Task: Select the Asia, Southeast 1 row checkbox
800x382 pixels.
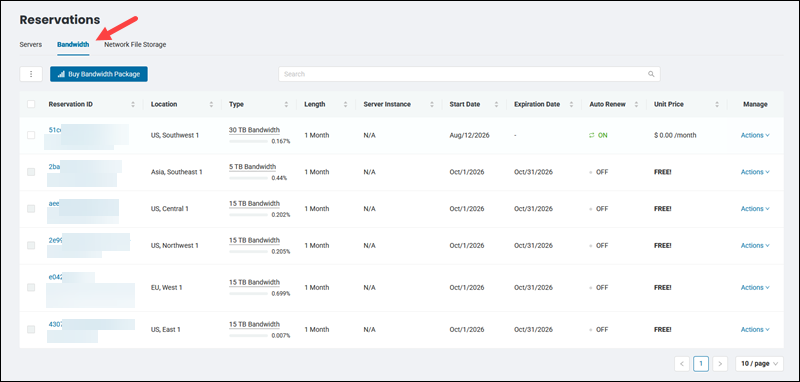Action: [31, 172]
